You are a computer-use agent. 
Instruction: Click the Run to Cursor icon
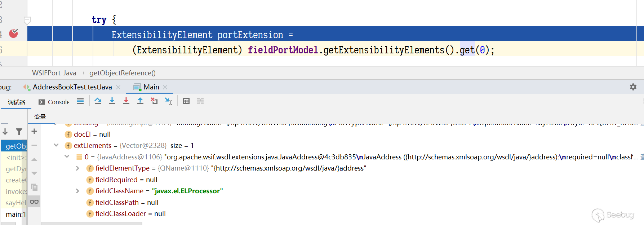pyautogui.click(x=168, y=101)
